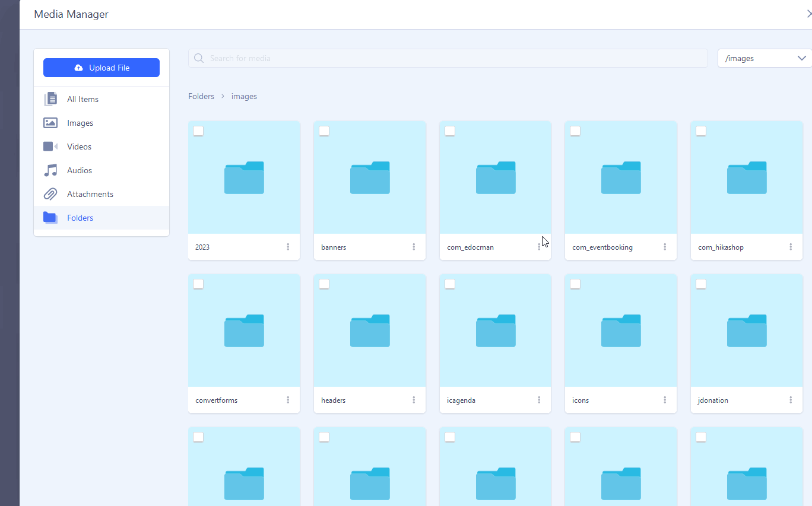Expand the /images directory dropdown
This screenshot has height=506, width=812.
click(x=765, y=58)
